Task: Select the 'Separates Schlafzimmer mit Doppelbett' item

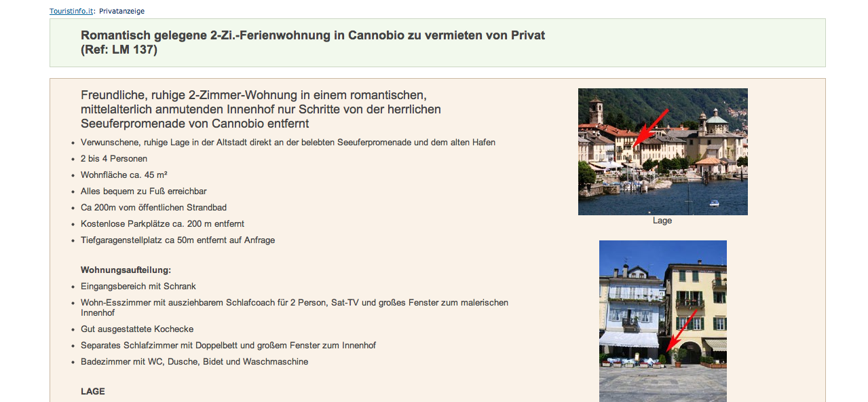Action: pos(228,346)
